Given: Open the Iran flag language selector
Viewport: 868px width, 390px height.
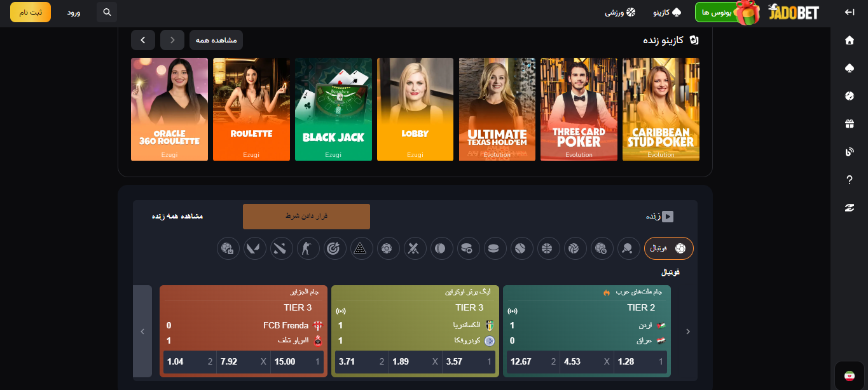Looking at the screenshot, I should (x=848, y=375).
